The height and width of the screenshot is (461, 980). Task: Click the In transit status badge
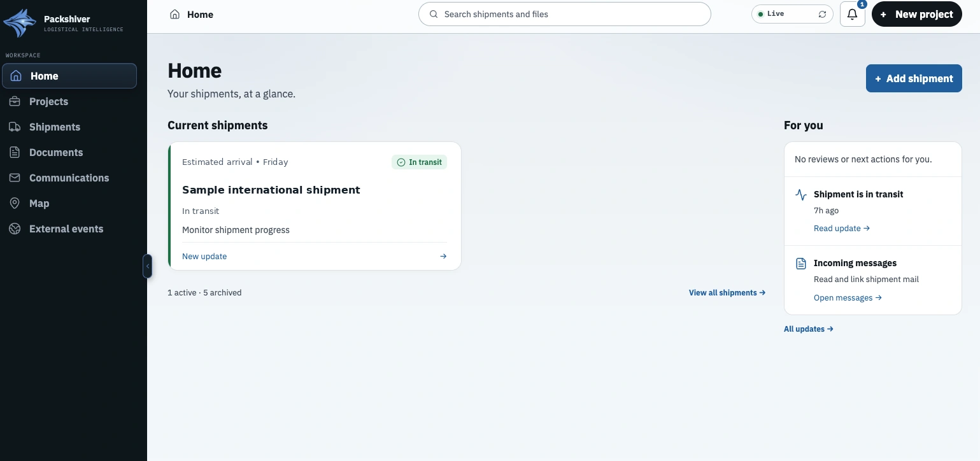[x=420, y=162]
